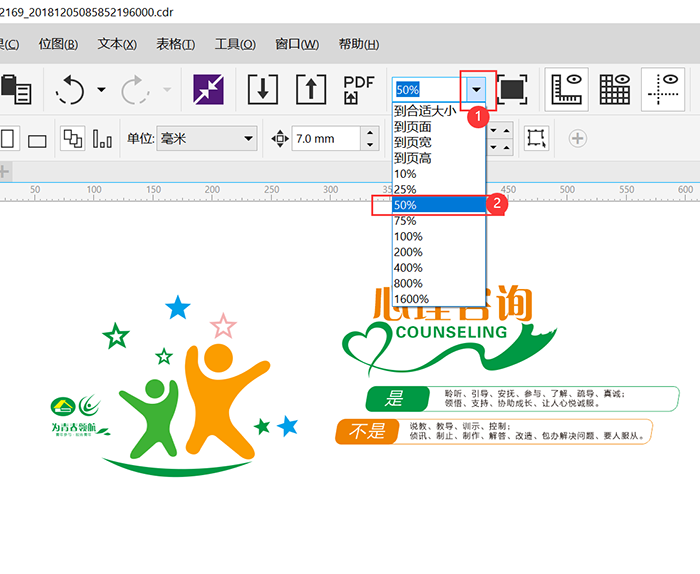Click the current page layout icon

tap(102, 138)
